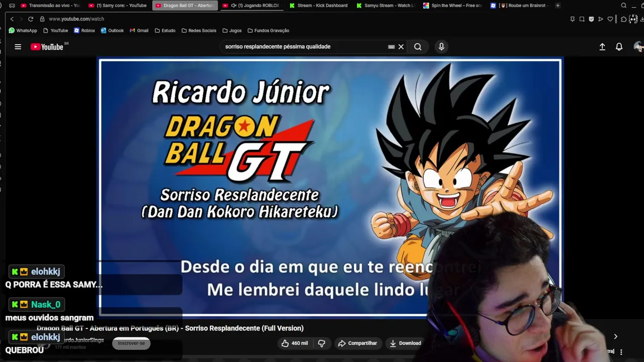Expand the Estudo bookmark folder
644x362 pixels.
point(165,31)
